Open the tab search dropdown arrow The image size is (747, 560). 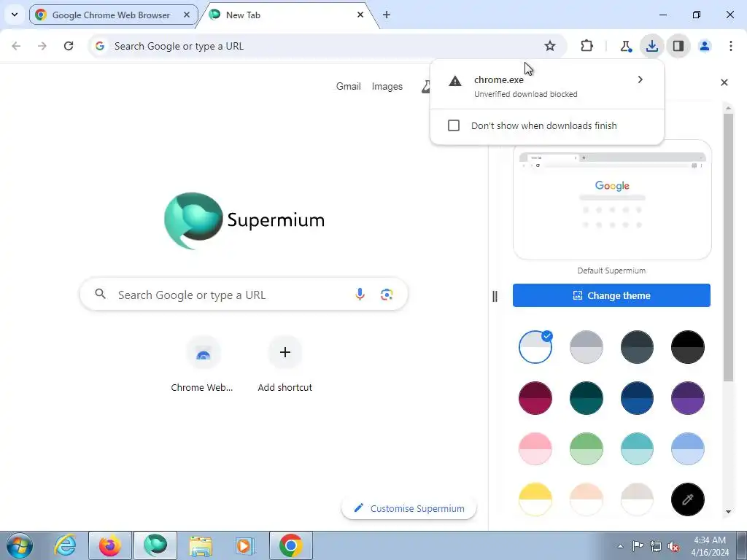click(15, 15)
